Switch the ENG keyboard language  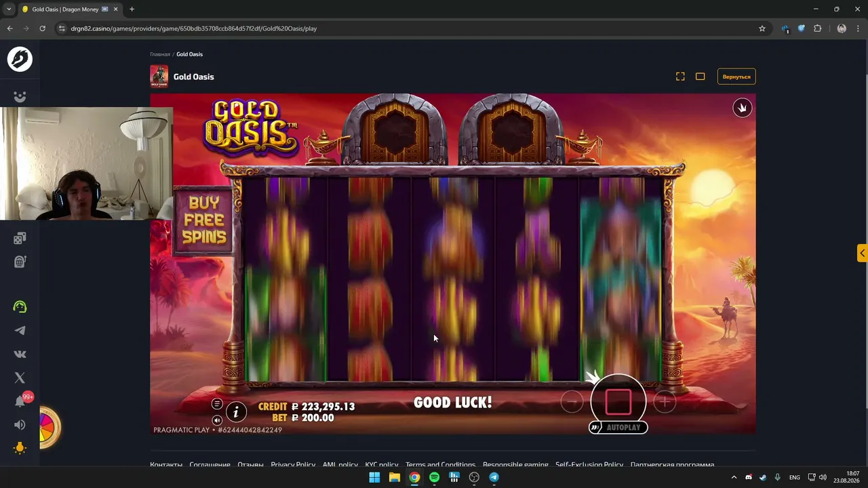pos(794,477)
